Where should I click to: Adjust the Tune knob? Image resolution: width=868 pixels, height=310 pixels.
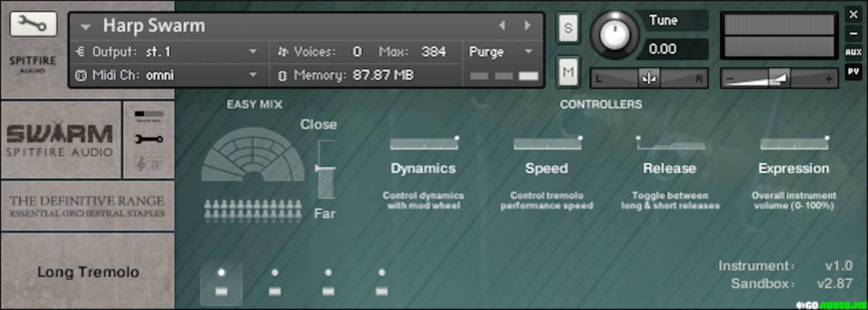(614, 35)
